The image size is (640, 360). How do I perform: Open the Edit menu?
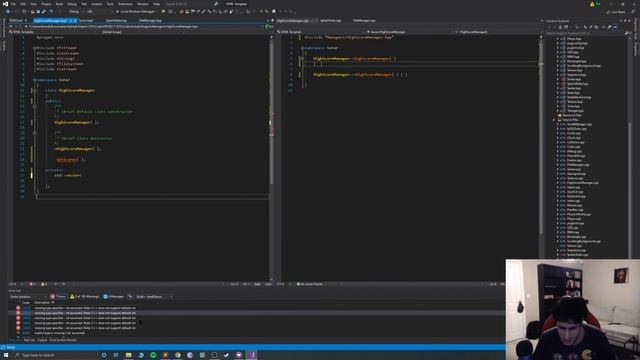(x=23, y=4)
